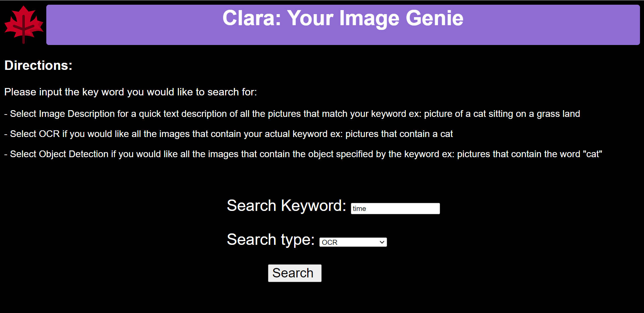Submit with the Search button
This screenshot has width=644, height=313.
[294, 273]
